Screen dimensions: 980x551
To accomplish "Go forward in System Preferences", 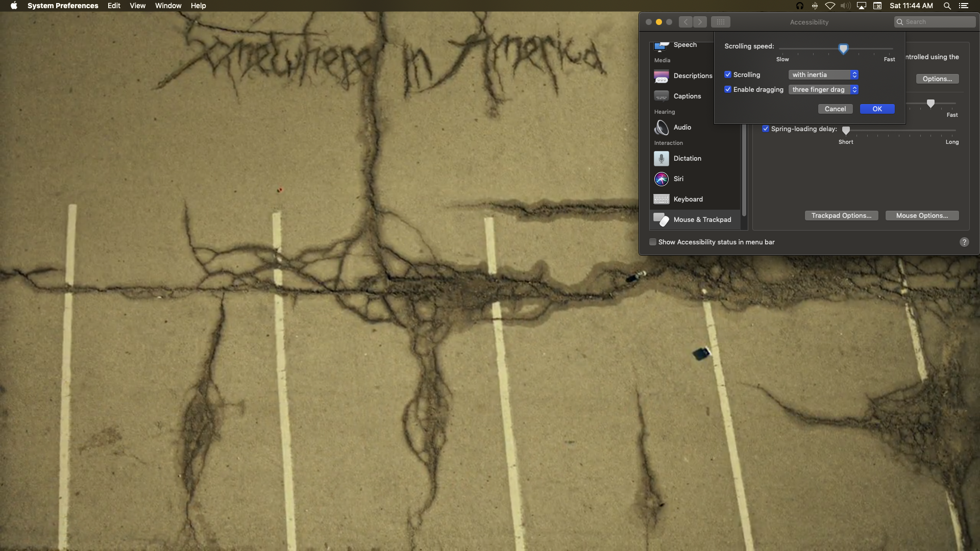I will 700,22.
